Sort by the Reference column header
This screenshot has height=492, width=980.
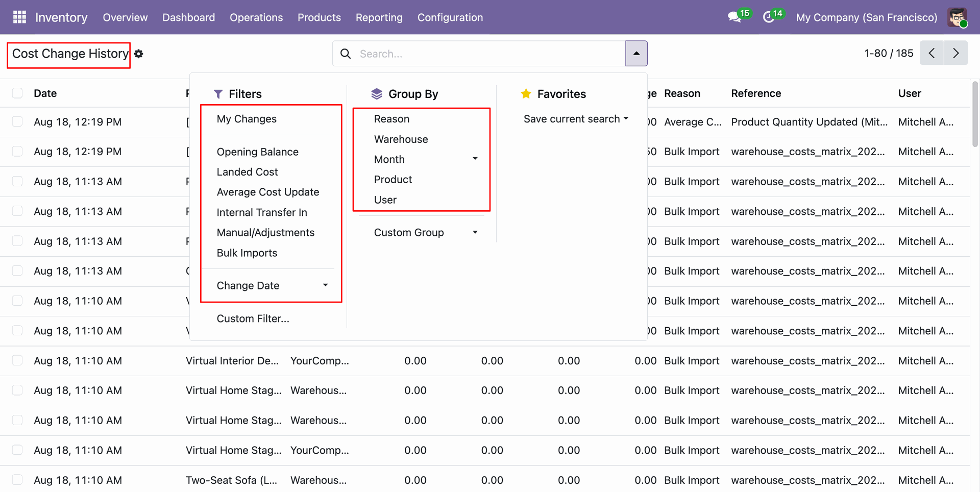click(x=756, y=93)
